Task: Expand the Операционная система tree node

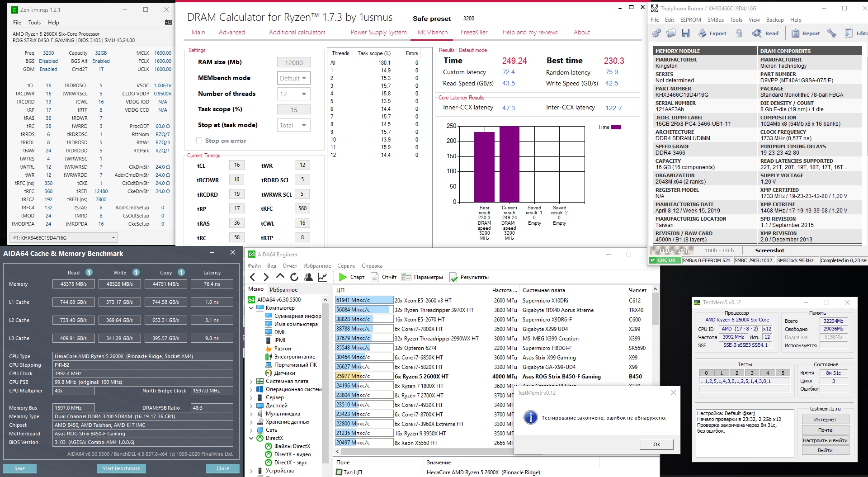Action: [x=251, y=389]
